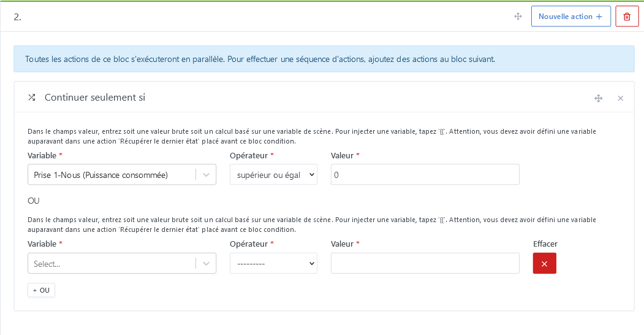Open the Prise 1-Nous variable dropdown
This screenshot has height=335, width=644.
tap(112, 175)
